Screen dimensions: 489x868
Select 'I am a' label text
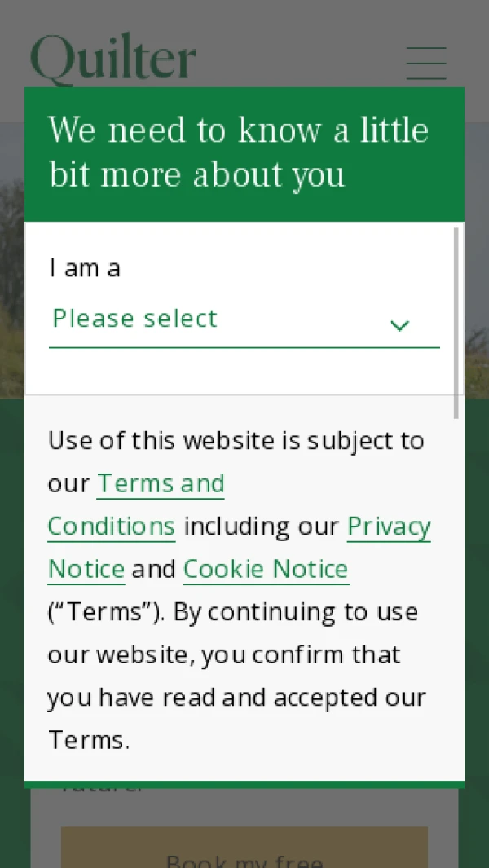(85, 268)
